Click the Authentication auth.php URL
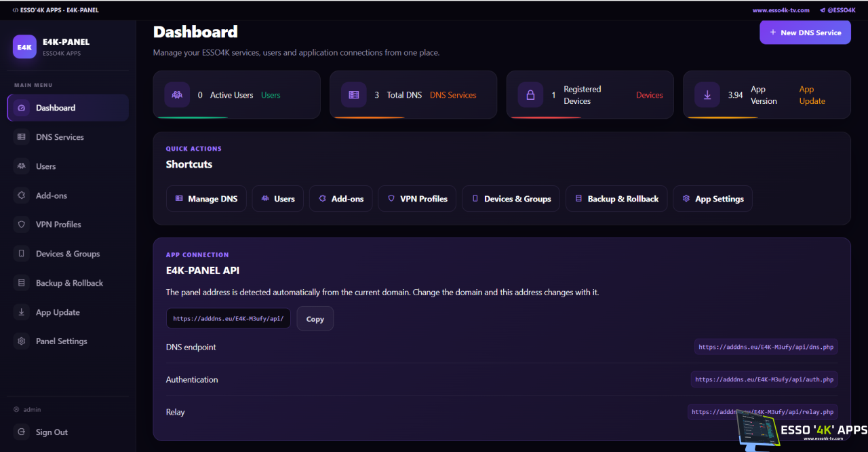868x452 pixels. 764,379
